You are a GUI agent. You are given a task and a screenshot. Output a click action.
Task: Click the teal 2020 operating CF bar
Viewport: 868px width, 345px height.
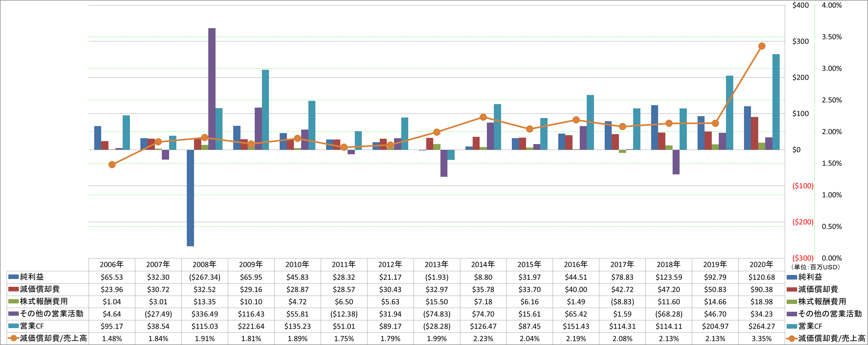click(776, 102)
